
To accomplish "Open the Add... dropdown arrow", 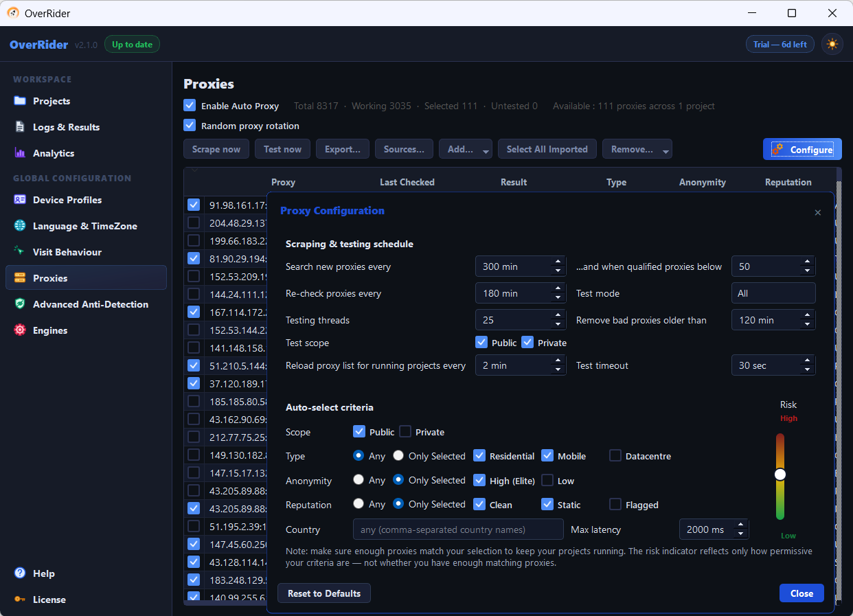I will [x=486, y=150].
